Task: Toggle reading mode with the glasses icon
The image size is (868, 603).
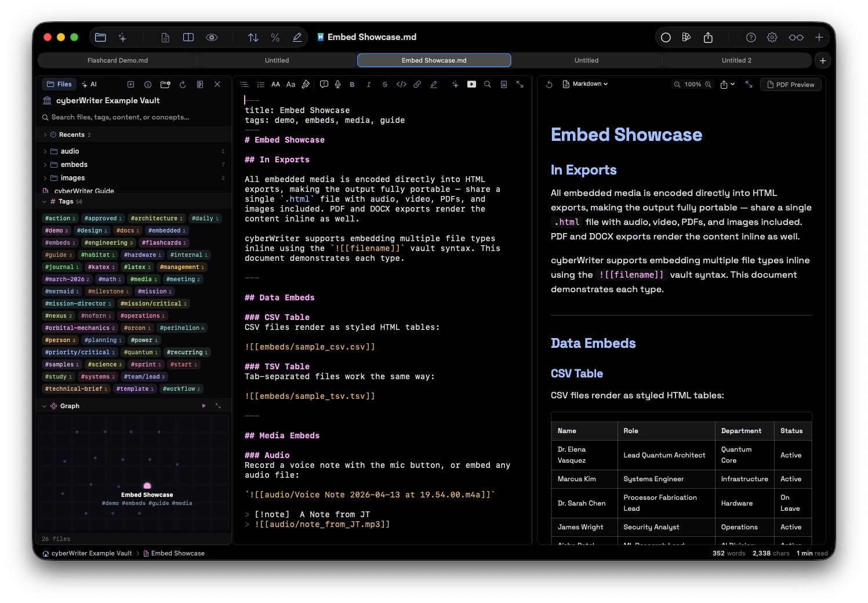Action: (x=796, y=37)
